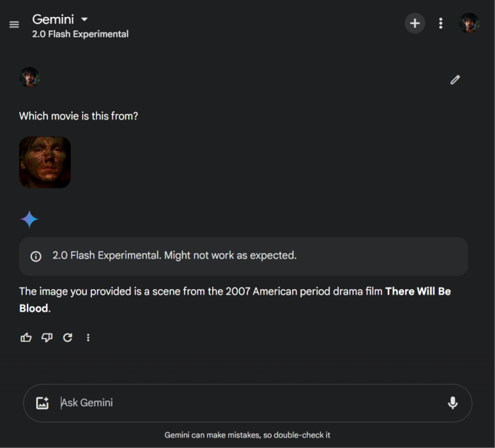
Task: Click the 'Which movie is this from?' prompt
Action: coord(78,116)
